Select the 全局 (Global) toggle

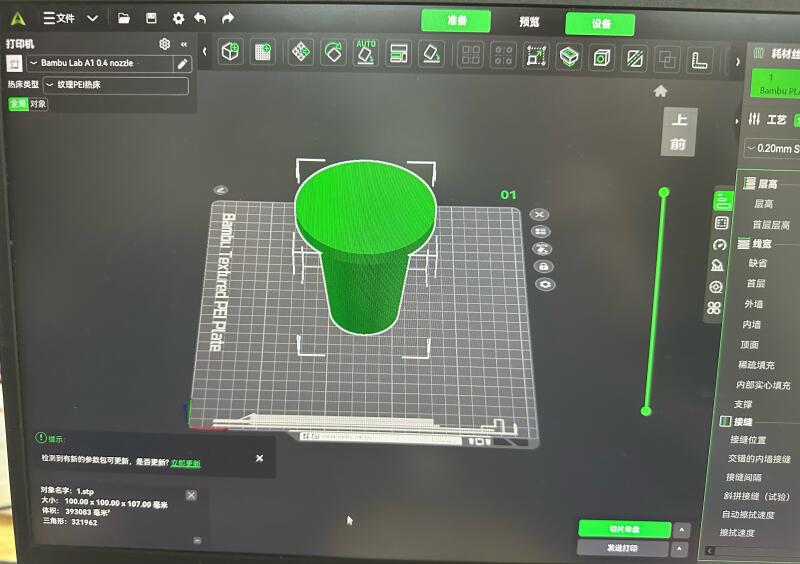[x=18, y=104]
